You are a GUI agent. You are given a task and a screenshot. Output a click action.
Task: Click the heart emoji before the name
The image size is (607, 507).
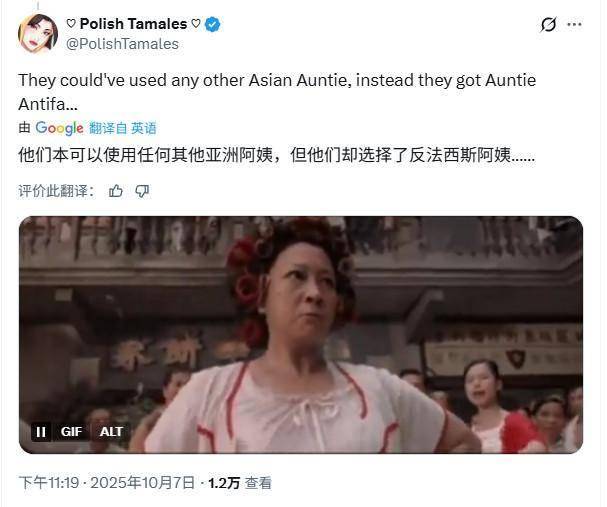tap(71, 24)
